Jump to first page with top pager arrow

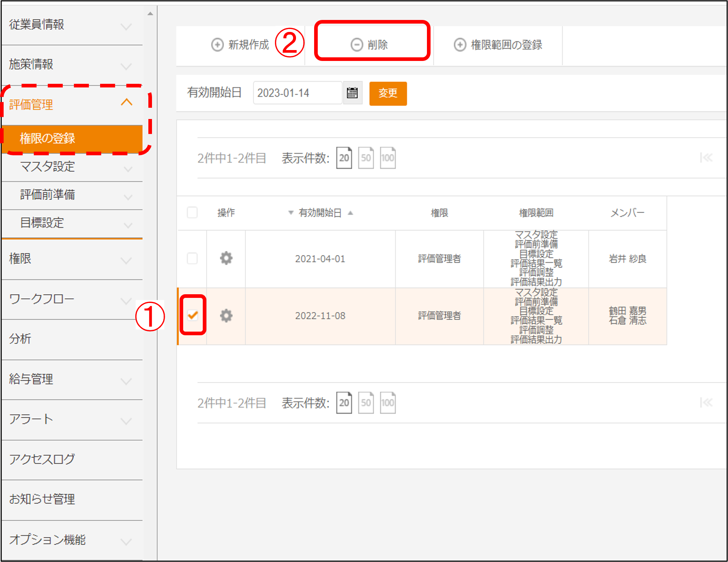706,158
